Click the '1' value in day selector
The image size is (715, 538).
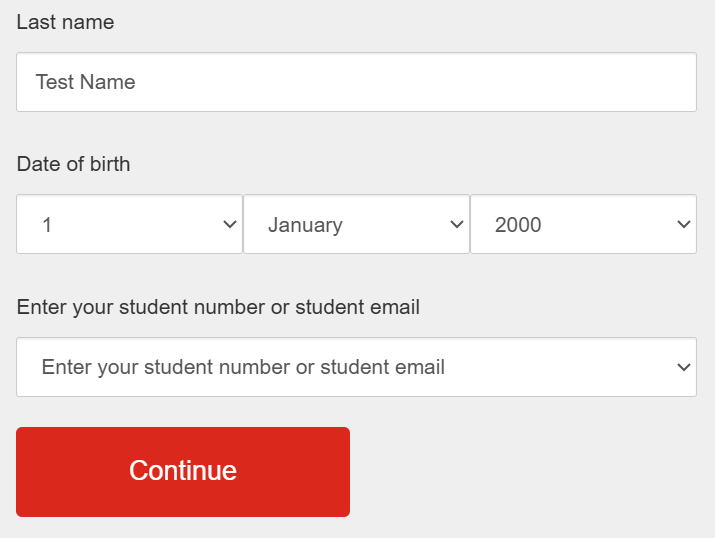pyautogui.click(x=47, y=225)
